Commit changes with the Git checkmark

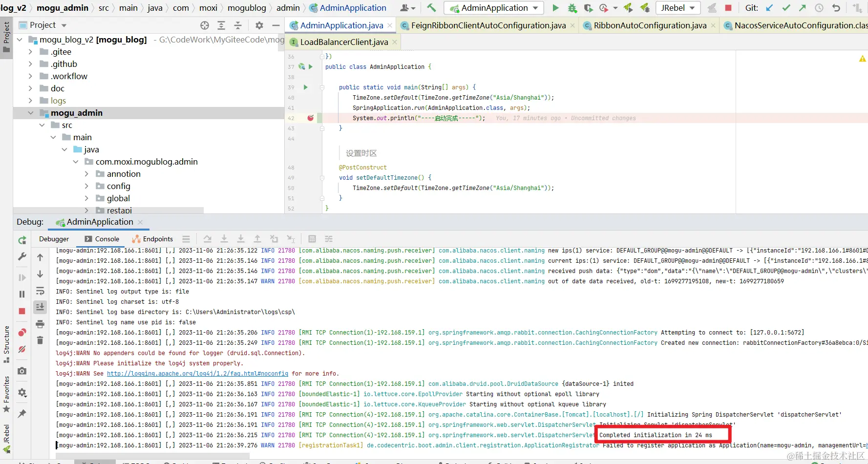786,8
